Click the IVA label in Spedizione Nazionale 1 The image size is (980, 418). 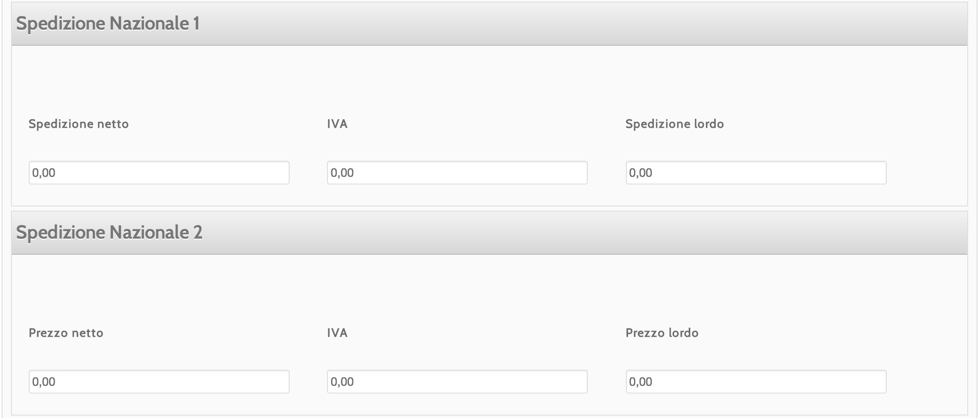click(337, 124)
